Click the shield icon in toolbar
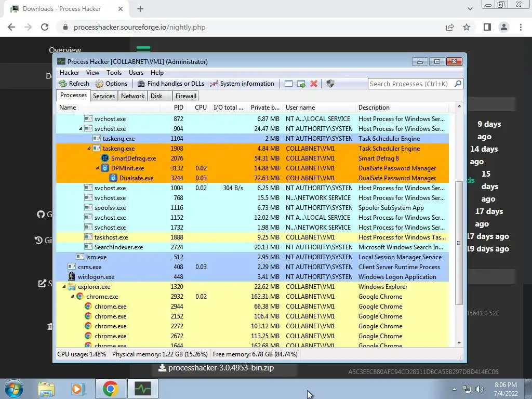The image size is (532, 399). pyautogui.click(x=330, y=84)
